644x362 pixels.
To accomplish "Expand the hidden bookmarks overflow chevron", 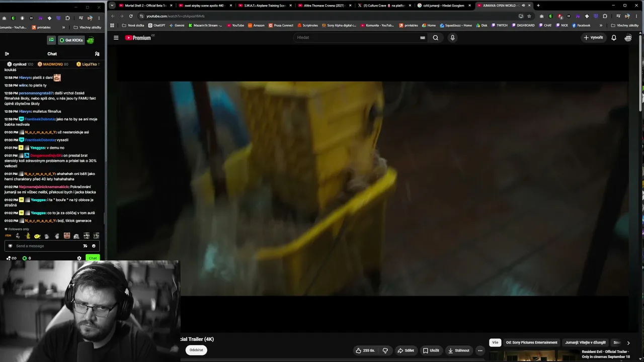I will point(601,25).
